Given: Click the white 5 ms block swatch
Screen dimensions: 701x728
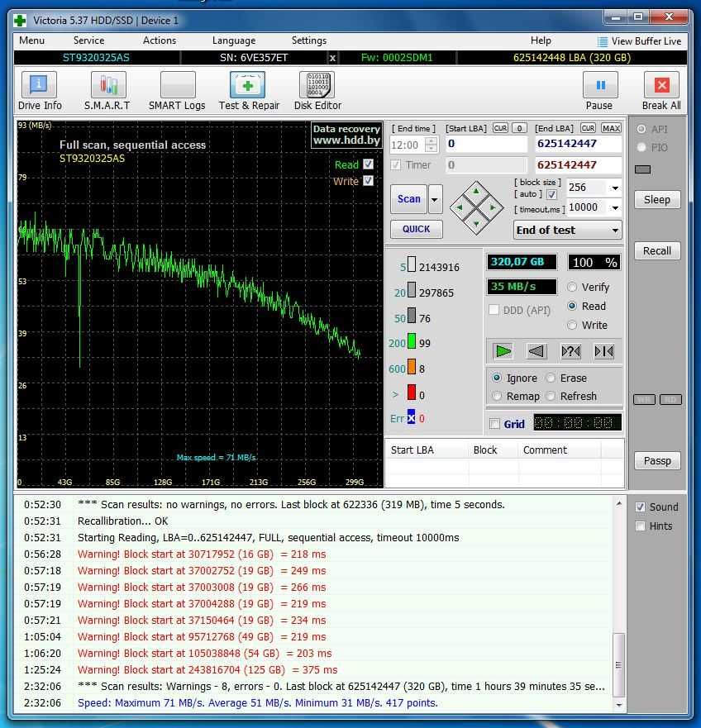Looking at the screenshot, I should [412, 264].
